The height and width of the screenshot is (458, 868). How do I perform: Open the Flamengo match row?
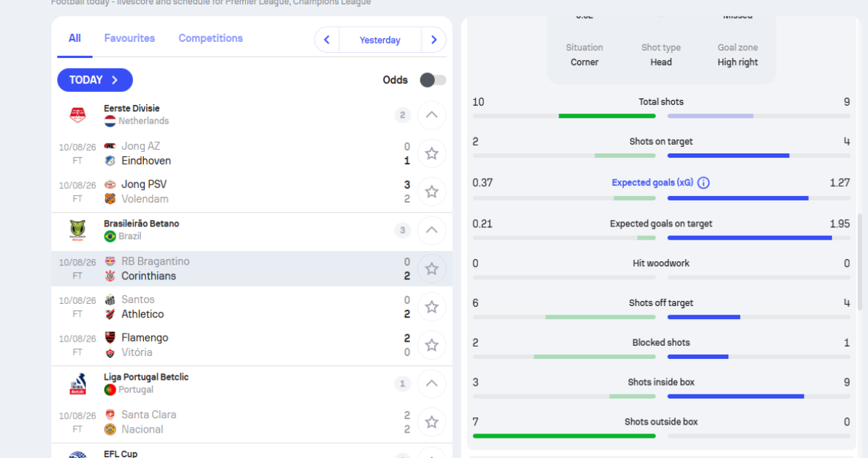pos(252,345)
